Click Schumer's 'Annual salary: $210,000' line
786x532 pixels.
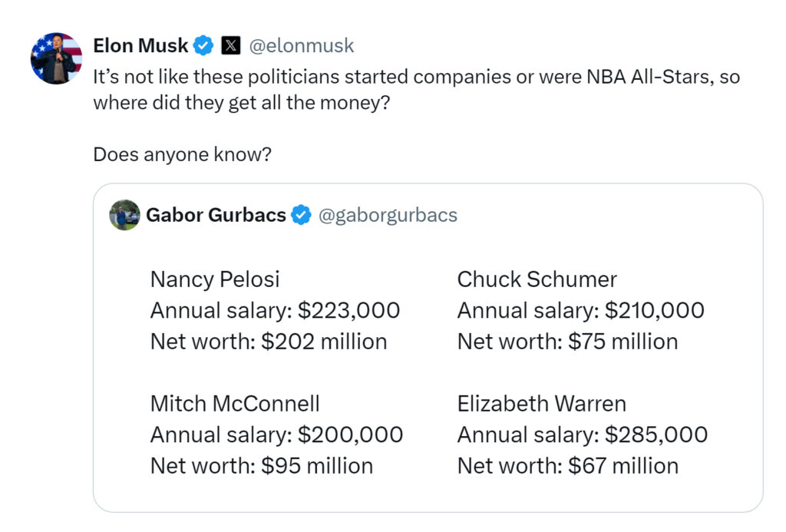pyautogui.click(x=580, y=311)
